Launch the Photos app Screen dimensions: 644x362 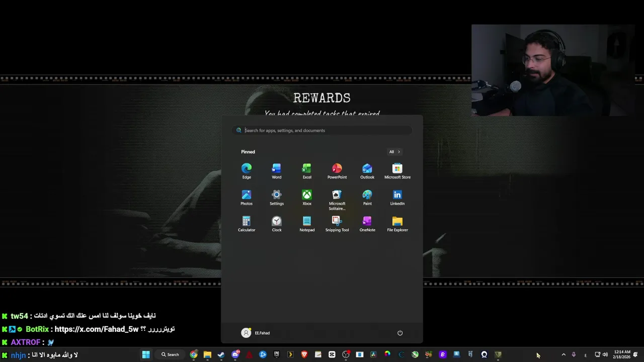pyautogui.click(x=247, y=198)
